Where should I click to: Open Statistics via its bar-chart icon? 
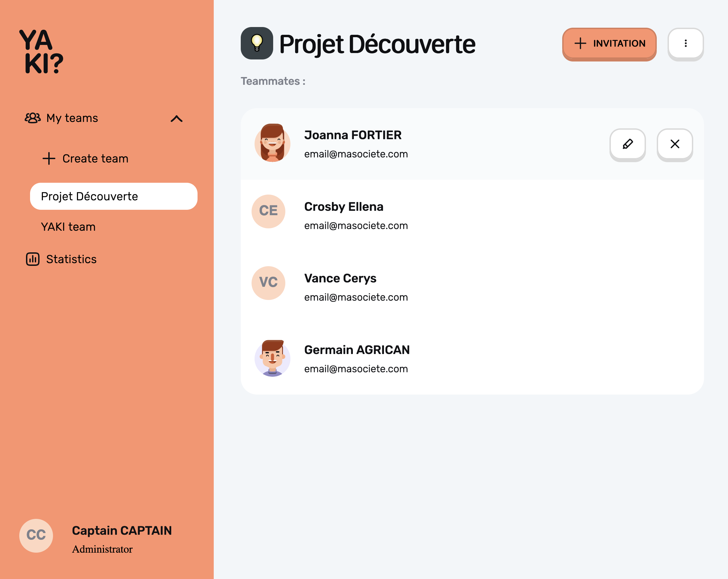point(33,259)
